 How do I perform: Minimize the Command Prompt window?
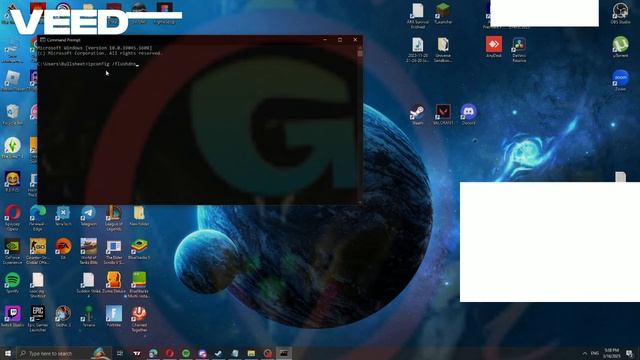click(325, 40)
